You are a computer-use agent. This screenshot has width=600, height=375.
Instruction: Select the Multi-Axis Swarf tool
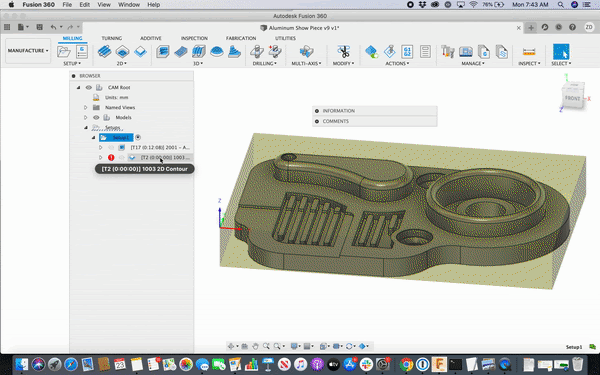click(x=306, y=52)
